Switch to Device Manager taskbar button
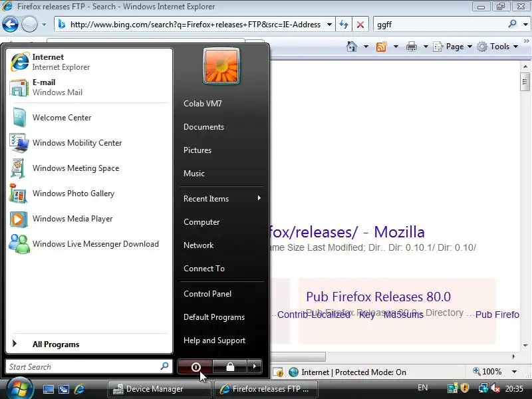The height and width of the screenshot is (399, 532). pyautogui.click(x=159, y=389)
